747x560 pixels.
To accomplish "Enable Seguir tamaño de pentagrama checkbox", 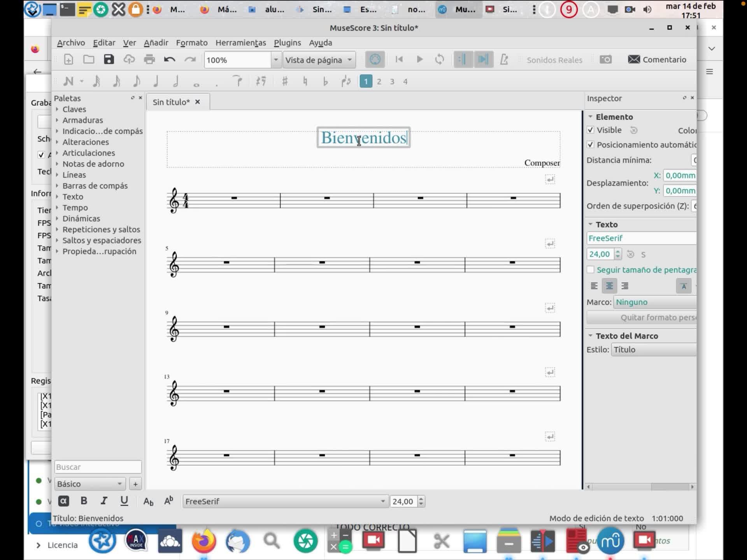I will (591, 269).
